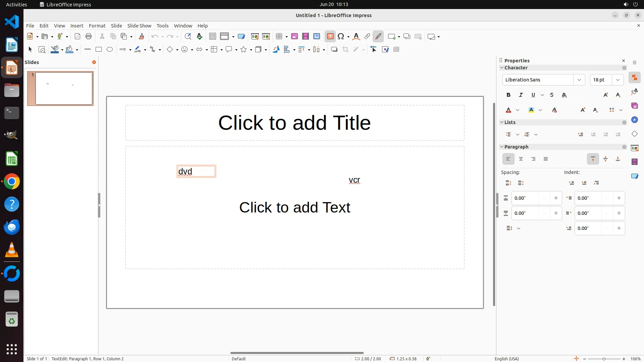Open the Slide Show menu
Screen dimensions: 644x362
(139, 26)
